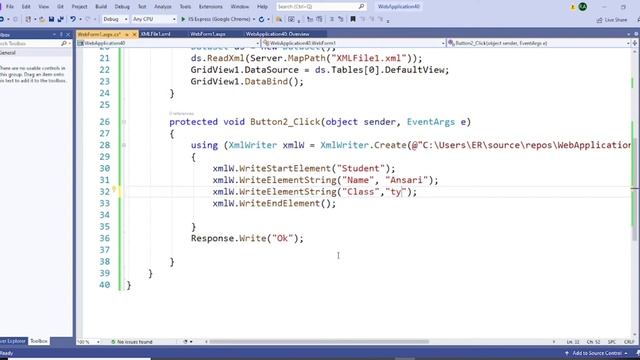The height and width of the screenshot is (360, 640).
Task: Close the Toolbox panel
Action: (68, 35)
